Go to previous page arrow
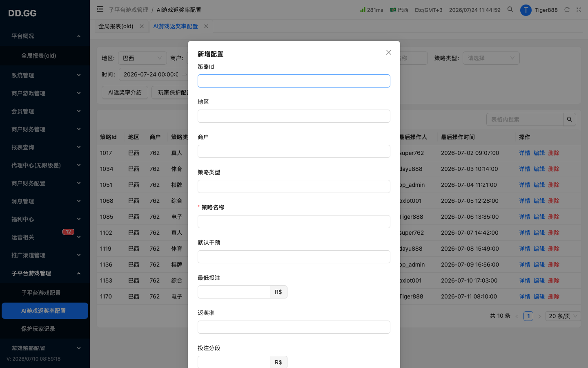The image size is (588, 368). point(517,316)
